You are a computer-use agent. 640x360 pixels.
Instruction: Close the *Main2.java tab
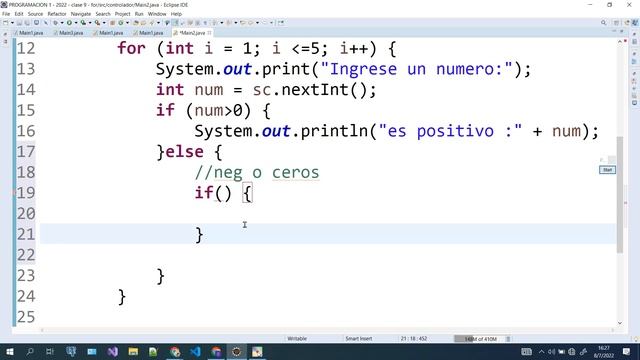point(209,33)
